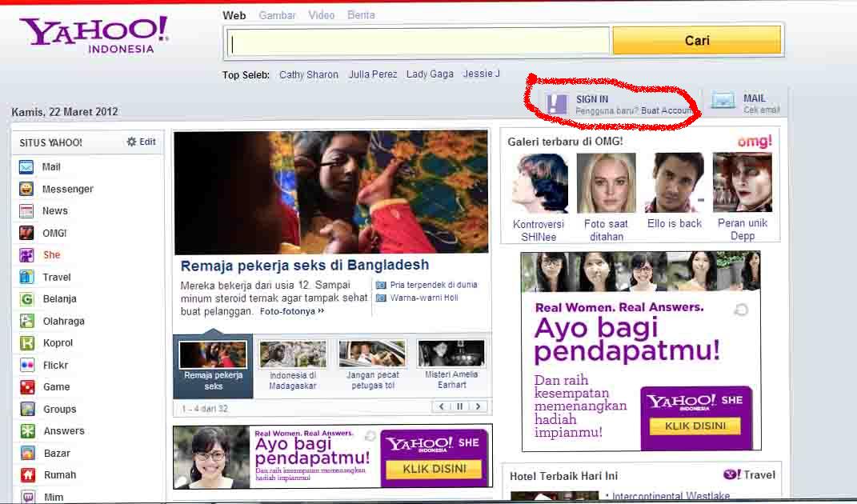Click the Sign In Yahoo exclamation icon
The width and height of the screenshot is (857, 504).
click(x=557, y=103)
